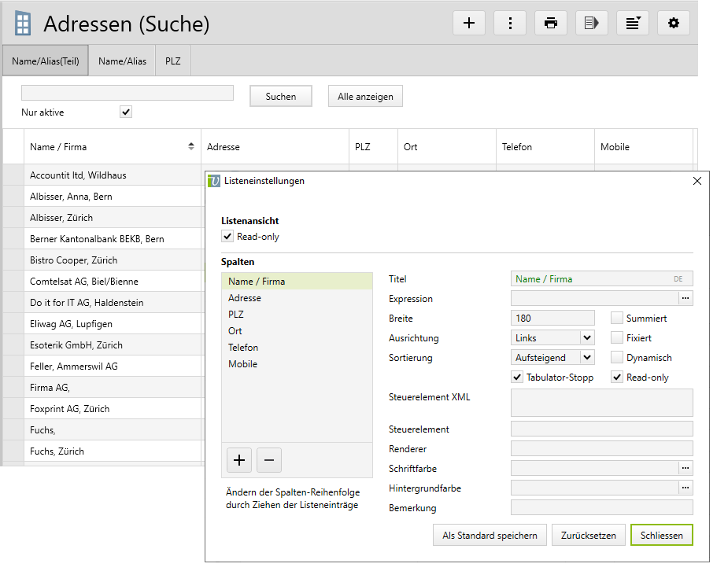This screenshot has width=728, height=571.
Task: Click the printer icon
Action: [x=550, y=23]
